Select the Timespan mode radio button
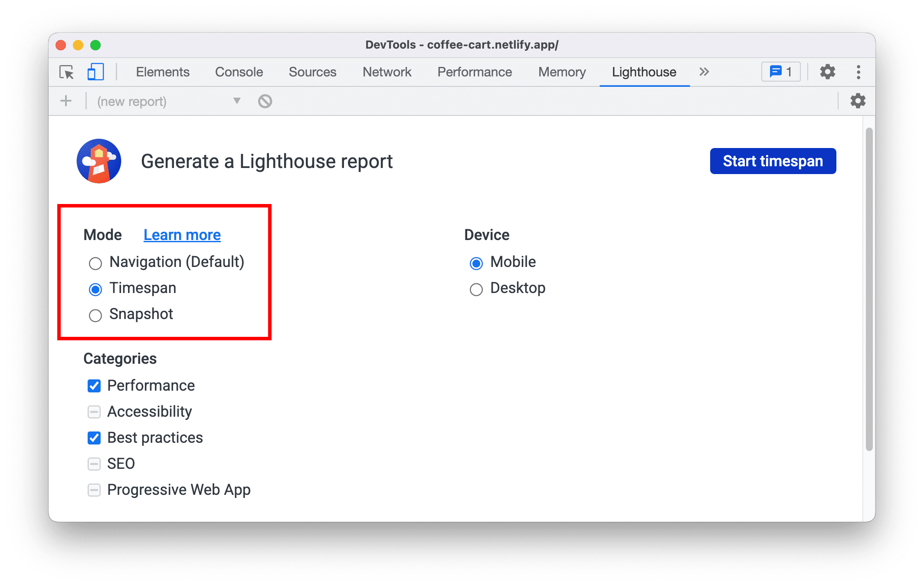 [95, 288]
